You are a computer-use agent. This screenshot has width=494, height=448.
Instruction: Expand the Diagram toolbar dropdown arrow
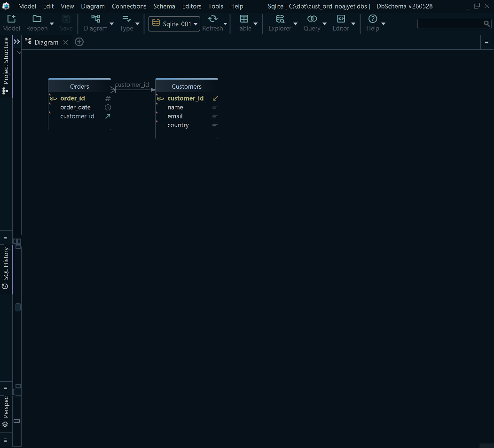click(111, 23)
